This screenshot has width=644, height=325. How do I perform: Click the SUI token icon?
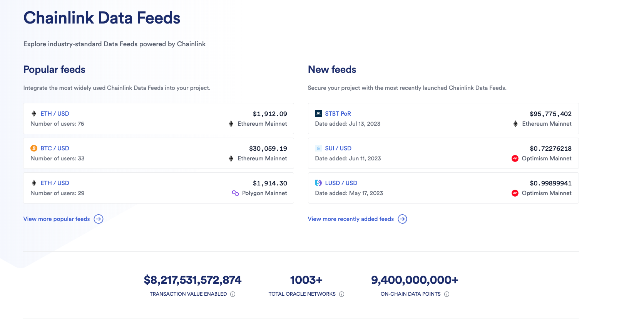point(318,148)
